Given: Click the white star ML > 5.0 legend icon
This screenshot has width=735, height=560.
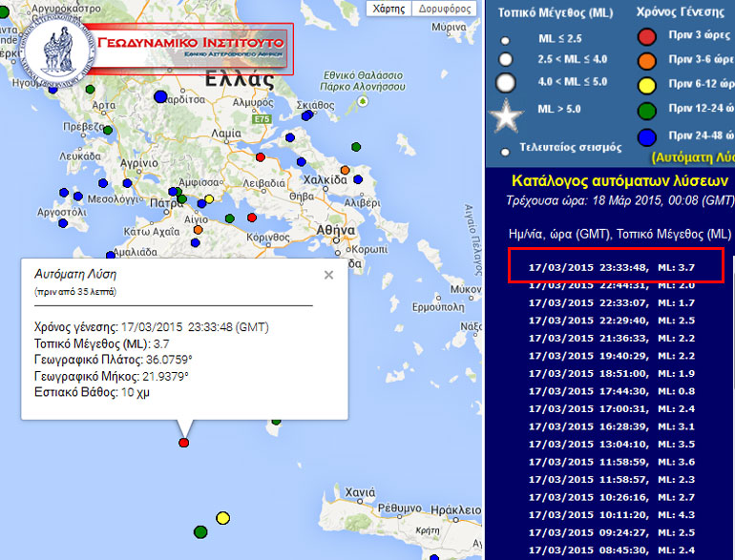Looking at the screenshot, I should coord(507,118).
